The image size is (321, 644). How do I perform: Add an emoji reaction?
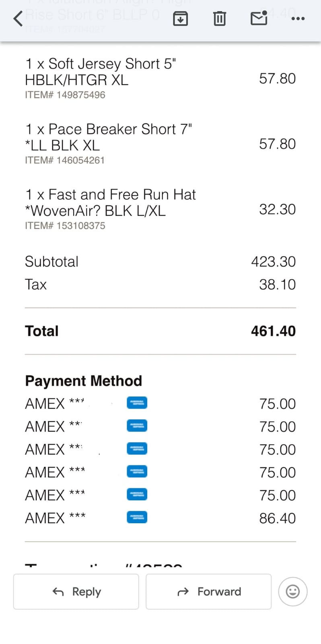coord(292,591)
